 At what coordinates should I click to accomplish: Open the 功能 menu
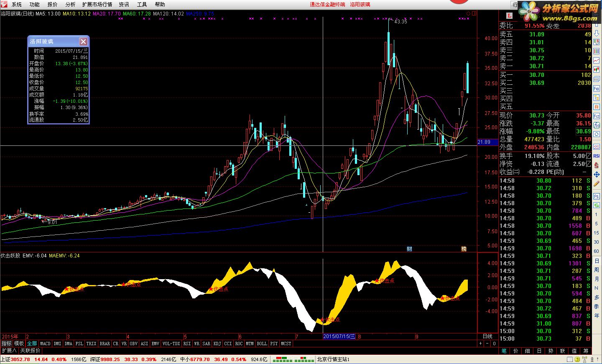[x=35, y=5]
